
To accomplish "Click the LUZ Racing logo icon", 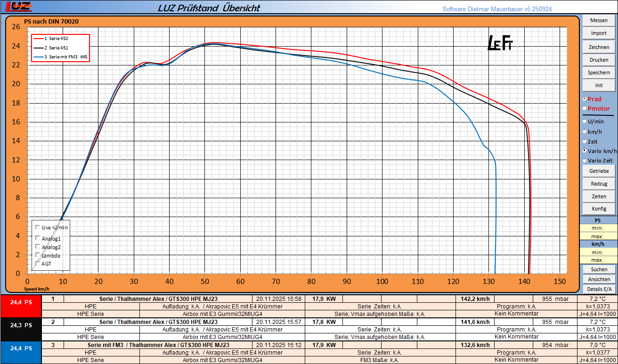I will click(x=18, y=7).
